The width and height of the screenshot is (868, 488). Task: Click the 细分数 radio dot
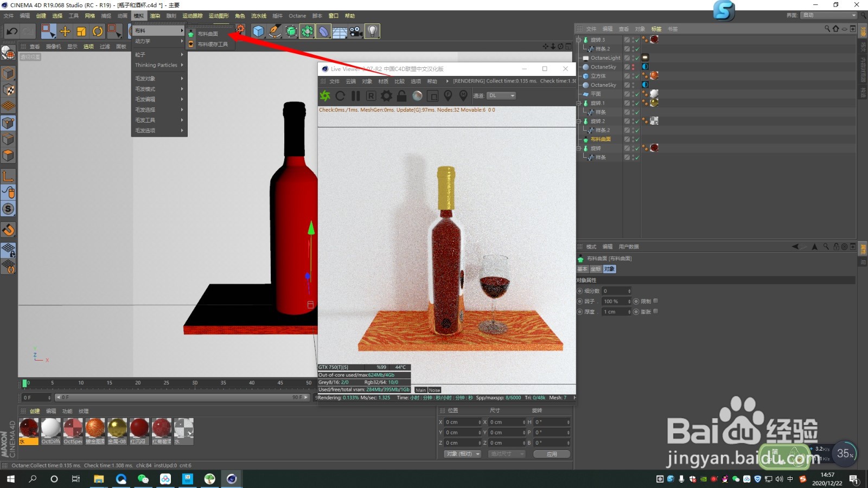coord(580,291)
